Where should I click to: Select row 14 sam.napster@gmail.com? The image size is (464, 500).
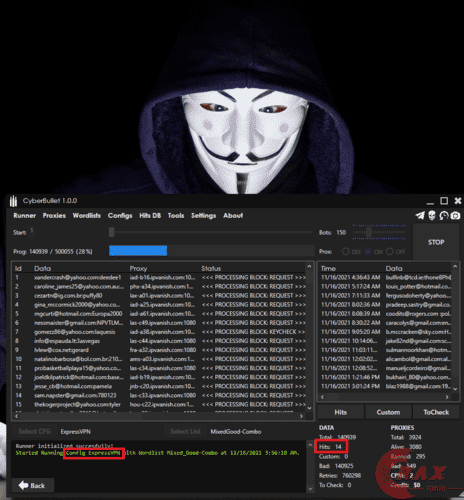click(160, 395)
